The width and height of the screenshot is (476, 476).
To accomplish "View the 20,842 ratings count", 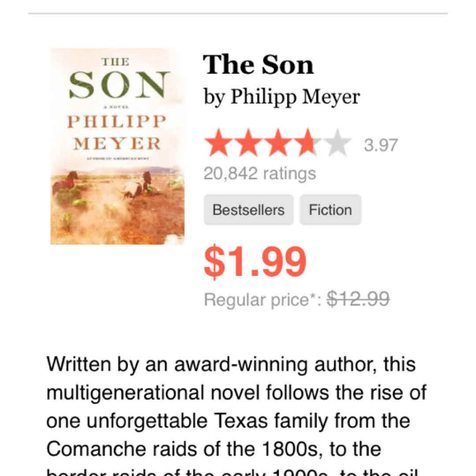I will (x=260, y=174).
